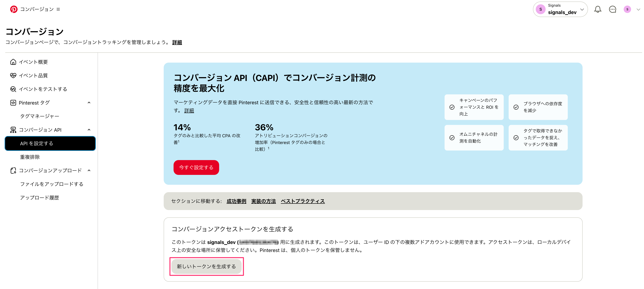
Task: Click 新しいトークンを生成する button
Action: [x=207, y=266]
